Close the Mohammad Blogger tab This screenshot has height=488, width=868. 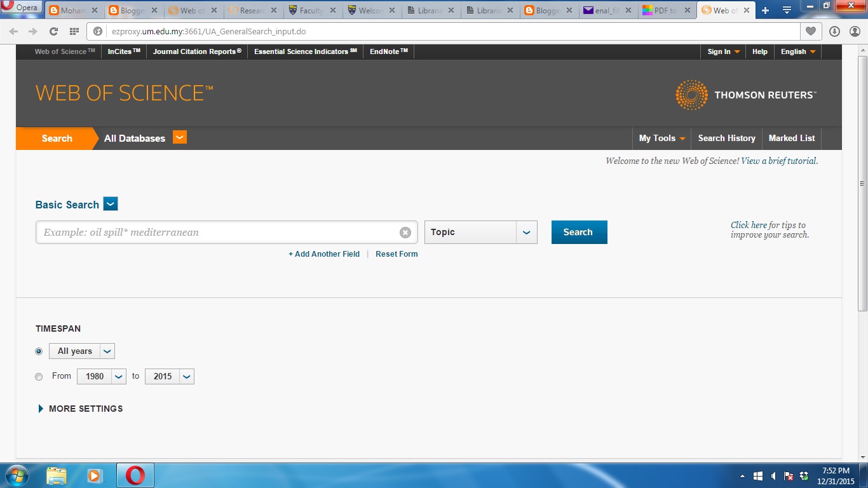[x=95, y=11]
